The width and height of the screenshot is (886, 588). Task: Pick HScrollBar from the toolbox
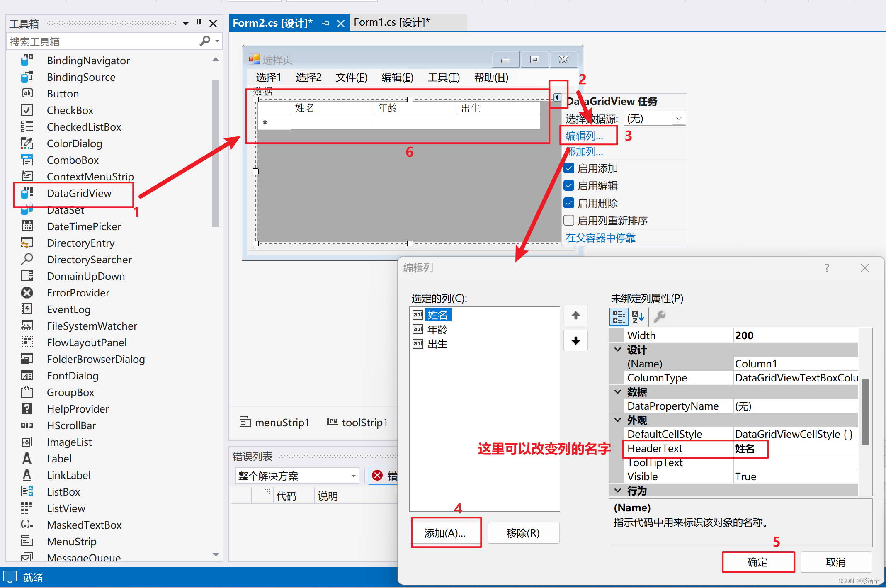[x=71, y=425]
